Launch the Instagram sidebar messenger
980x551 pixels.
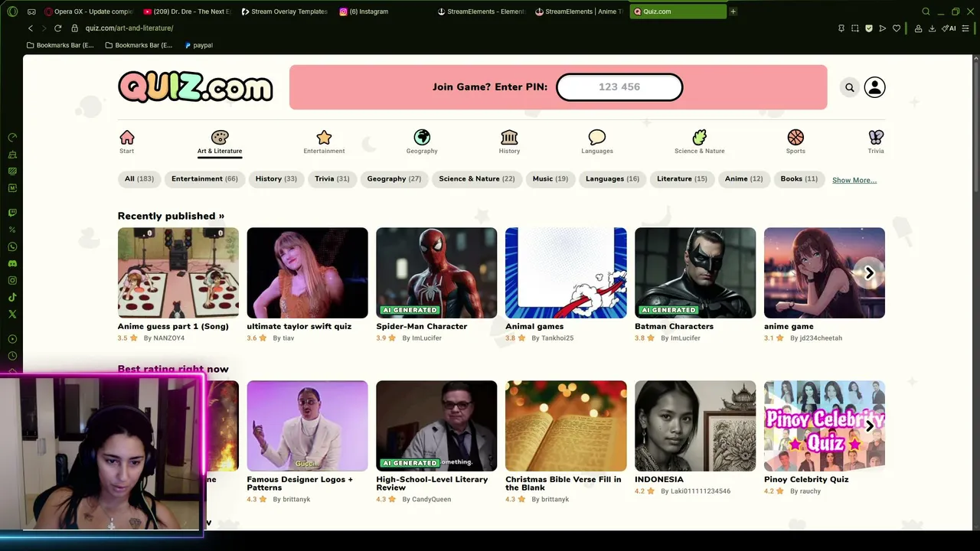tap(12, 280)
